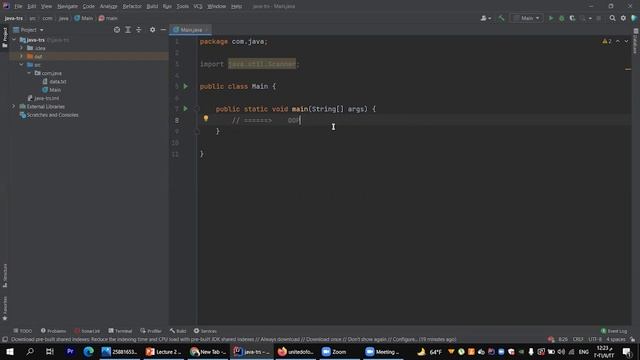Run with coverage using the shield icon

(x=572, y=18)
